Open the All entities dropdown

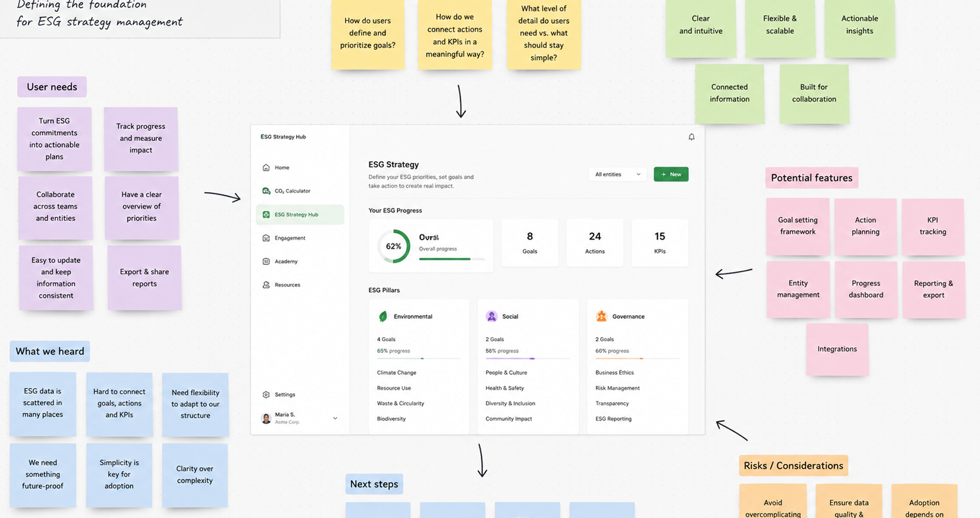[617, 174]
